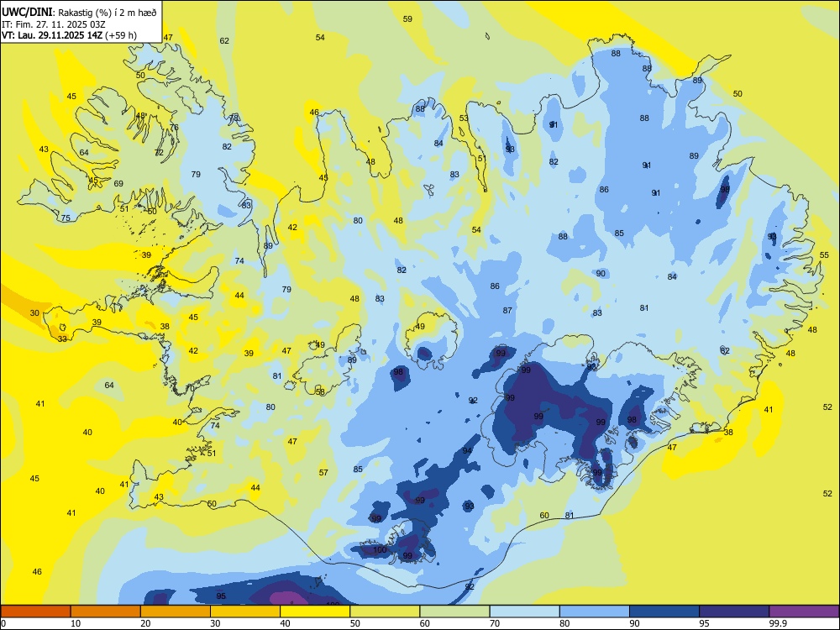Click the map value '78' in the northwest
The height and width of the screenshot is (630, 840).
pyautogui.click(x=234, y=118)
